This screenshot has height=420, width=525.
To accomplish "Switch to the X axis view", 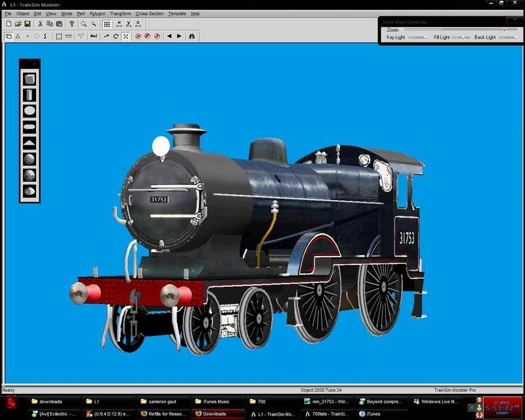I will (118, 24).
